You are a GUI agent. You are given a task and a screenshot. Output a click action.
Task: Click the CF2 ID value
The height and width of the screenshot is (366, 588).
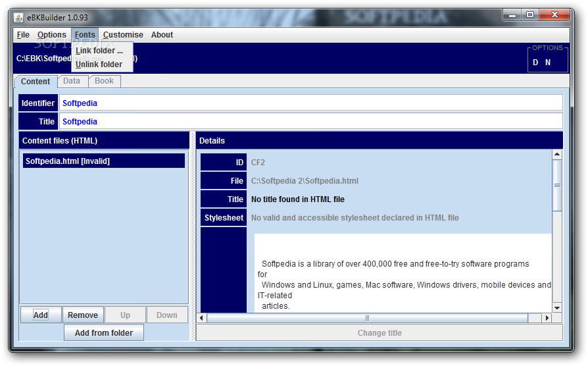[258, 163]
